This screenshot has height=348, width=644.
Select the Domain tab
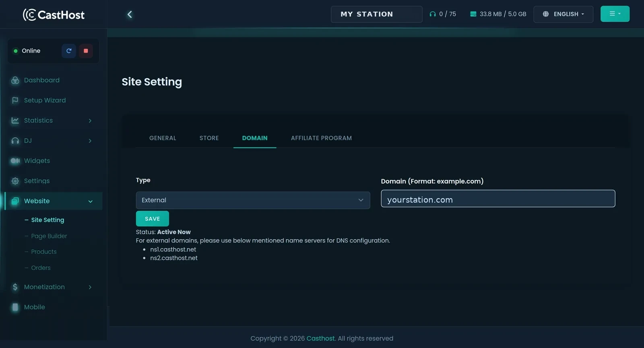click(x=255, y=138)
